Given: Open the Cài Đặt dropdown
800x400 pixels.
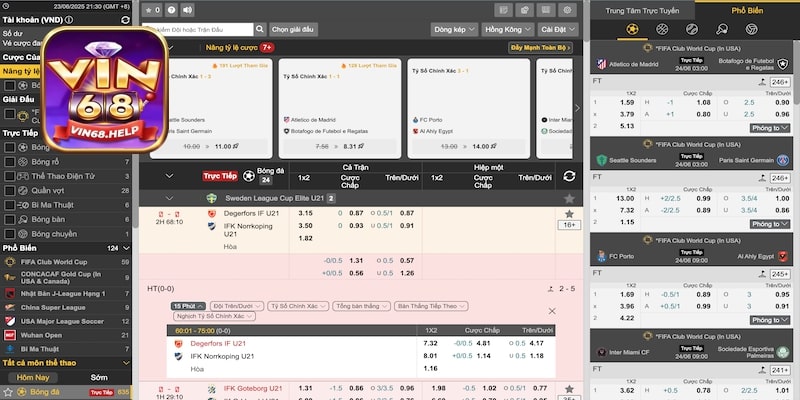Looking at the screenshot, I should point(558,30).
